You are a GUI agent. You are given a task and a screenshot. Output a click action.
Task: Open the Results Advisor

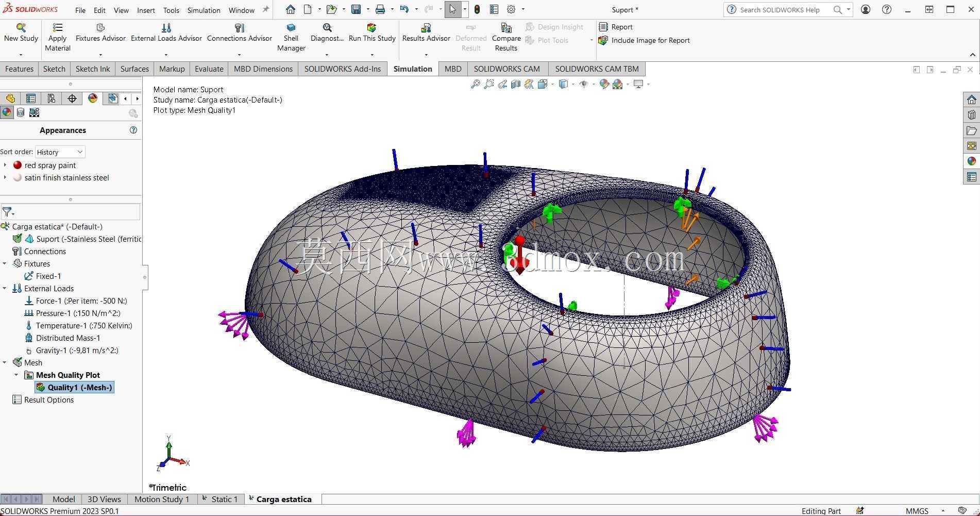click(426, 32)
